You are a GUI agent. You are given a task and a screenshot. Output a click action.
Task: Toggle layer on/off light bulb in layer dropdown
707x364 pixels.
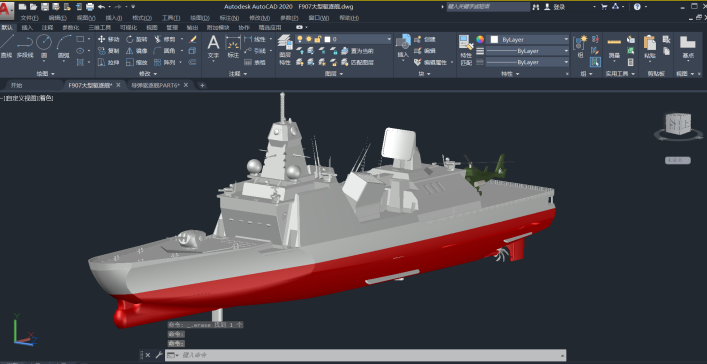[299, 39]
